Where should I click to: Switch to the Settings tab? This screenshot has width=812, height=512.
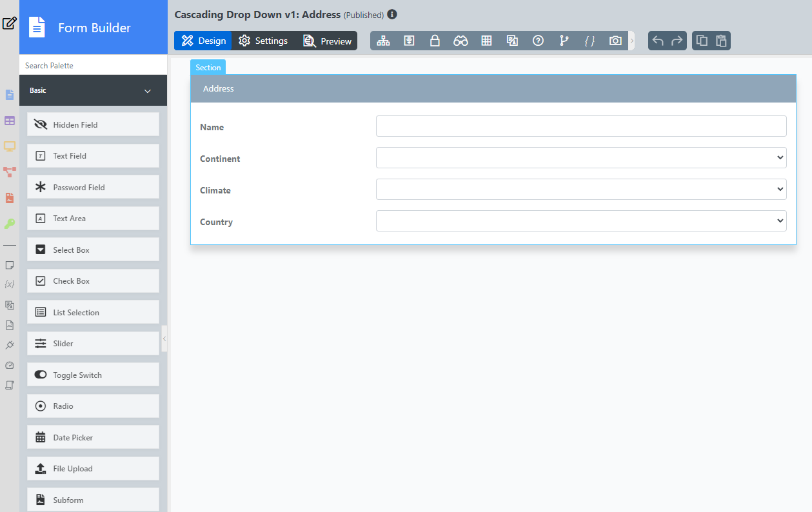tap(263, 41)
